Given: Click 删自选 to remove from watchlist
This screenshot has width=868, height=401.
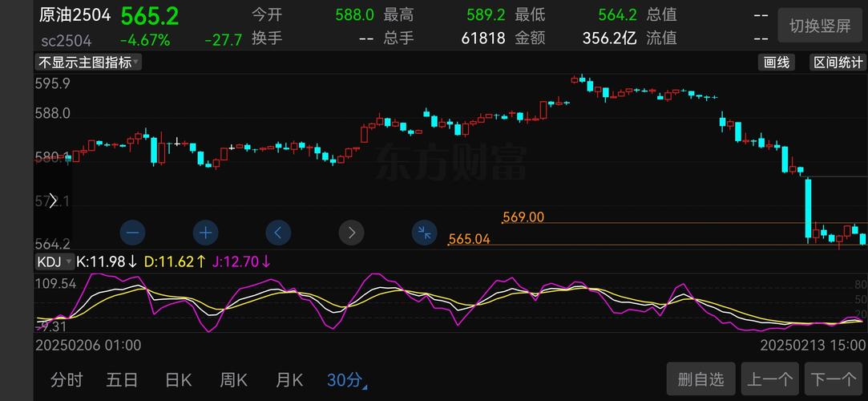Looking at the screenshot, I should 700,379.
